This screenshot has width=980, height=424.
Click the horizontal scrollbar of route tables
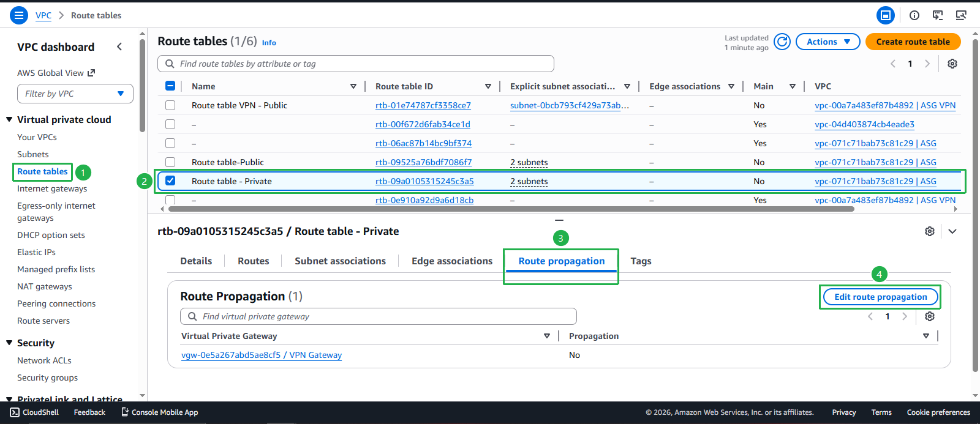pyautogui.click(x=511, y=209)
